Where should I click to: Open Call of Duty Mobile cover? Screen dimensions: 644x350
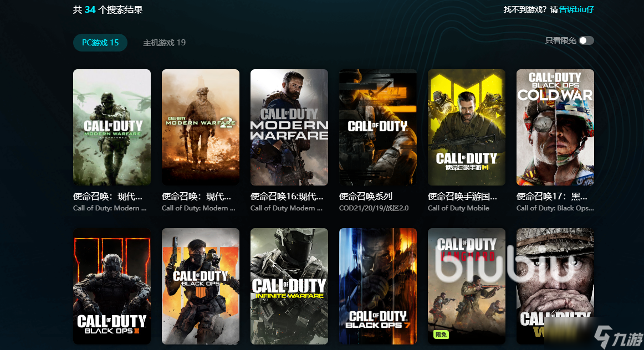[467, 127]
